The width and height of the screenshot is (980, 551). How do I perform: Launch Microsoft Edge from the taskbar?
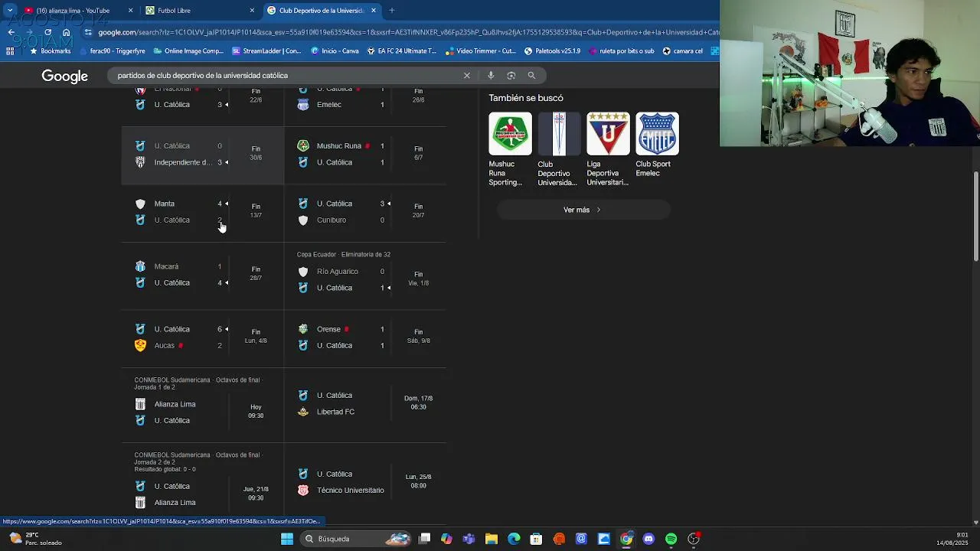click(514, 539)
